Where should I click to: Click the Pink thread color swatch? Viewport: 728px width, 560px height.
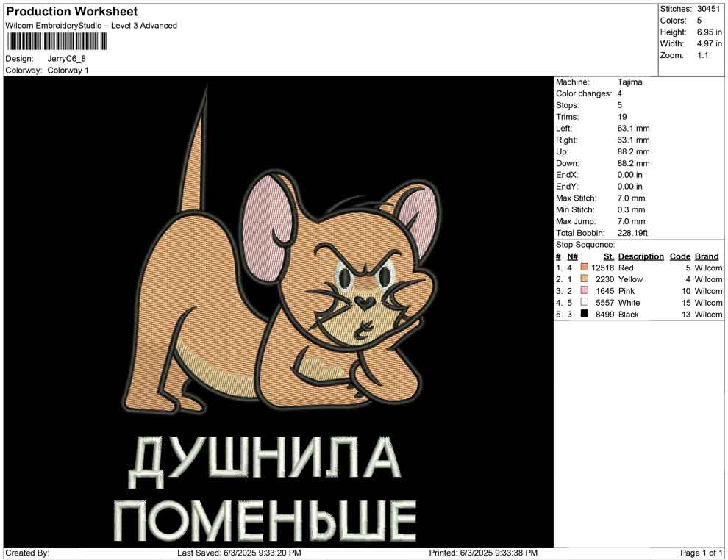click(x=585, y=290)
